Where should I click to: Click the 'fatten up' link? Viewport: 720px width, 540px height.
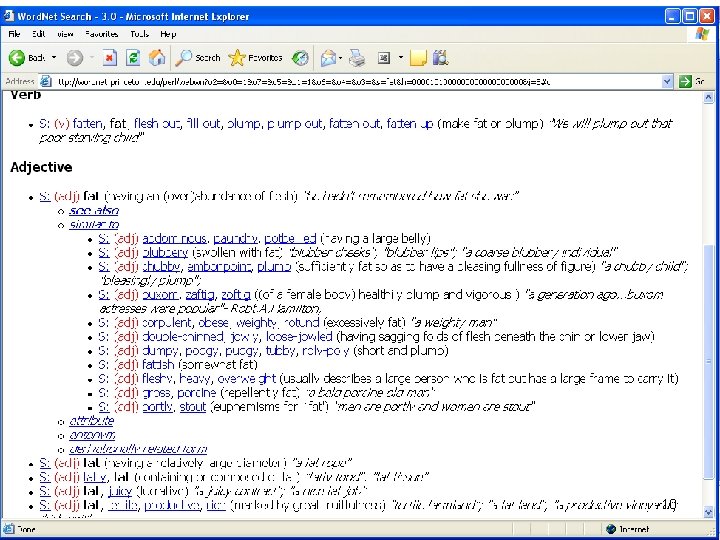point(410,124)
